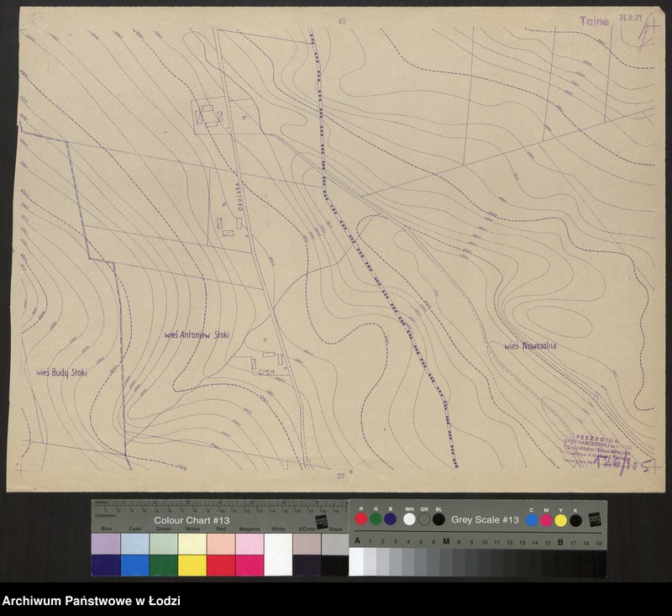This screenshot has width=672, height=616.
Task: Click the 'wieś Nowosolna' map label
Action: [531, 345]
